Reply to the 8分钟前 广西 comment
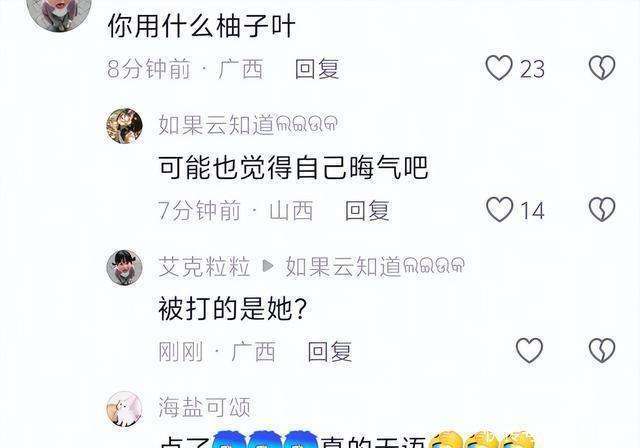This screenshot has width=640, height=448. tap(317, 69)
